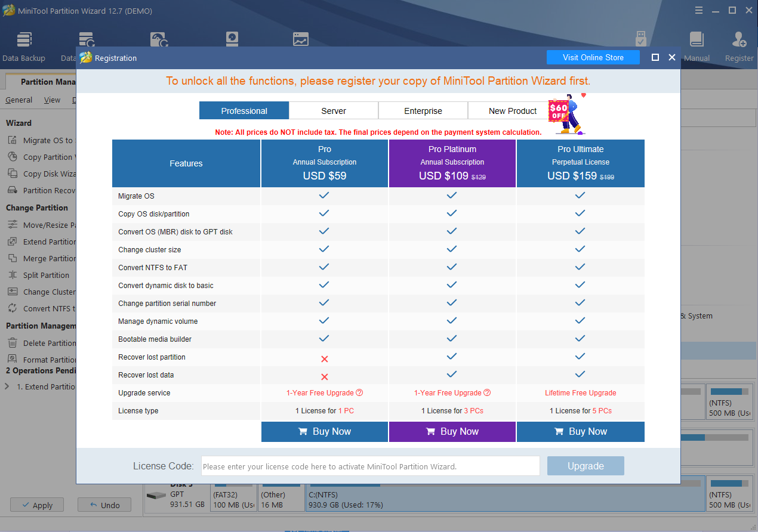Viewport: 758px width, 532px height.
Task: Click help icon beside Pro 1-Year Free Upgrade
Action: click(359, 393)
